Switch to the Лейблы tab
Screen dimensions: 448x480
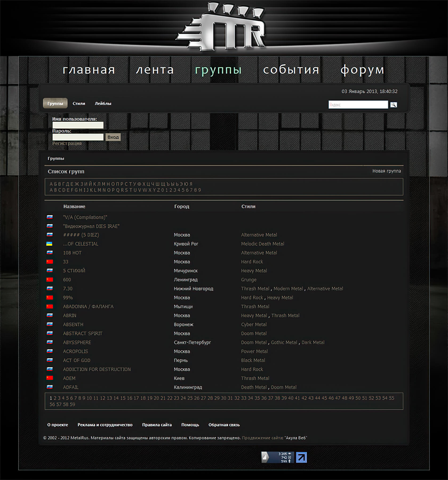pyautogui.click(x=103, y=103)
